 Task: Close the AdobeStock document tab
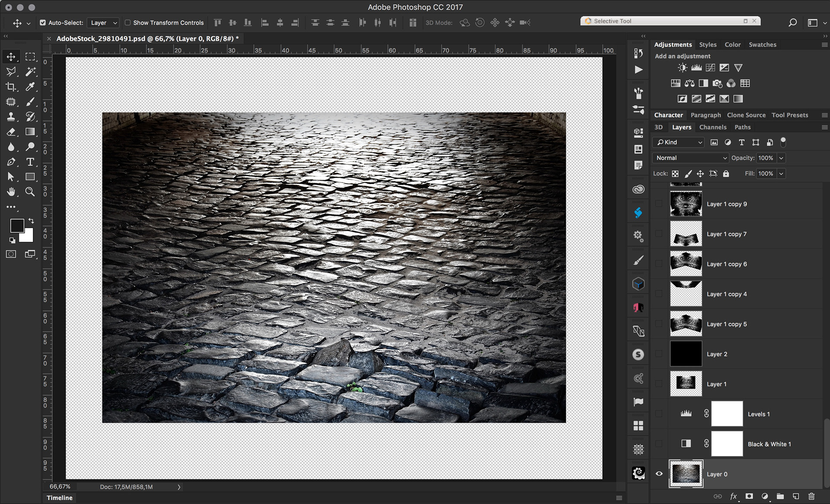point(49,38)
